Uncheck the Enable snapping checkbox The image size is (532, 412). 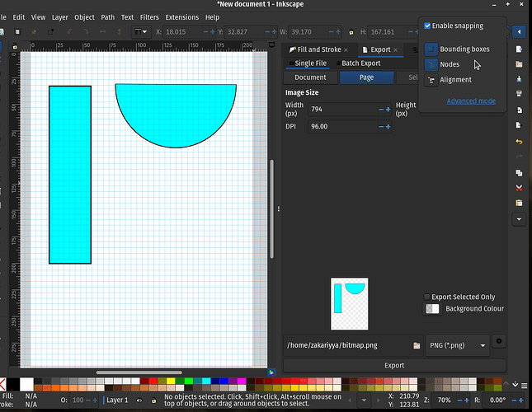[427, 26]
